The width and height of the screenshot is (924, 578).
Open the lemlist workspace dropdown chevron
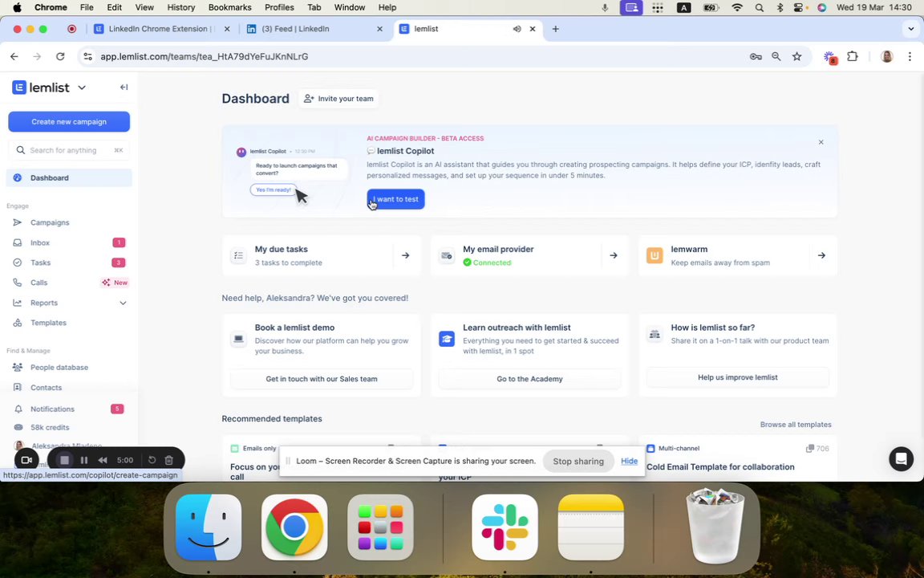click(82, 88)
